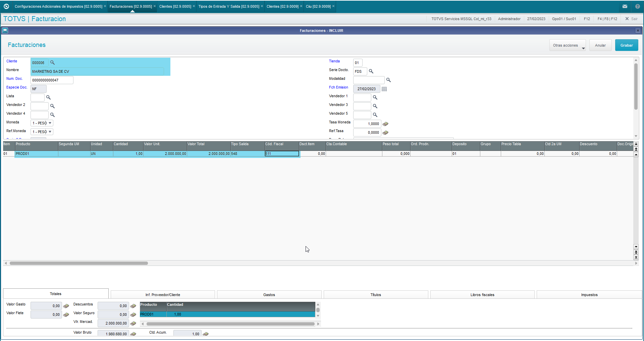Open the Vendedor 3 search magnifier
Image resolution: width=644 pixels, height=341 pixels.
(x=375, y=106)
